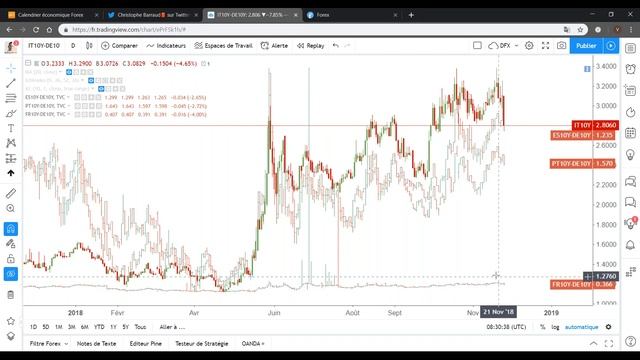640x360 pixels.
Task: Create an Alerte
Action: point(274,46)
